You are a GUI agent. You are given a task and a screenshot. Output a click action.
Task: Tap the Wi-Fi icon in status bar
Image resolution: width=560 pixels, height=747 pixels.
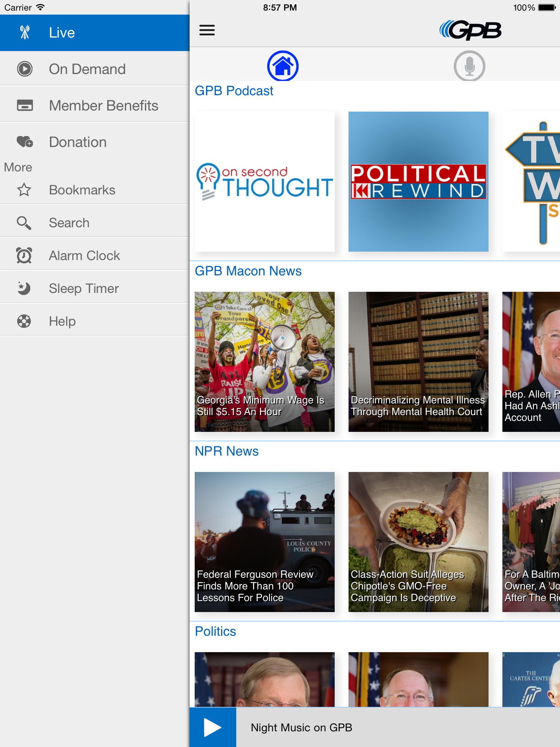40,7
